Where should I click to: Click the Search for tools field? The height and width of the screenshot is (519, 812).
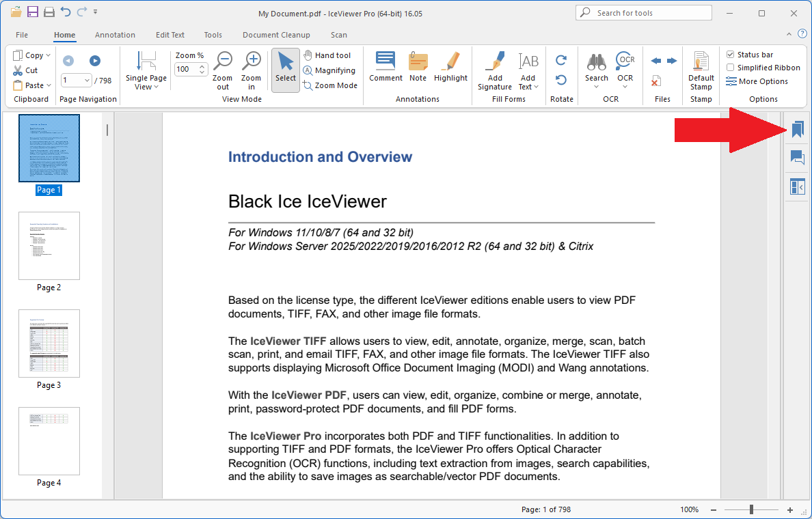(644, 13)
